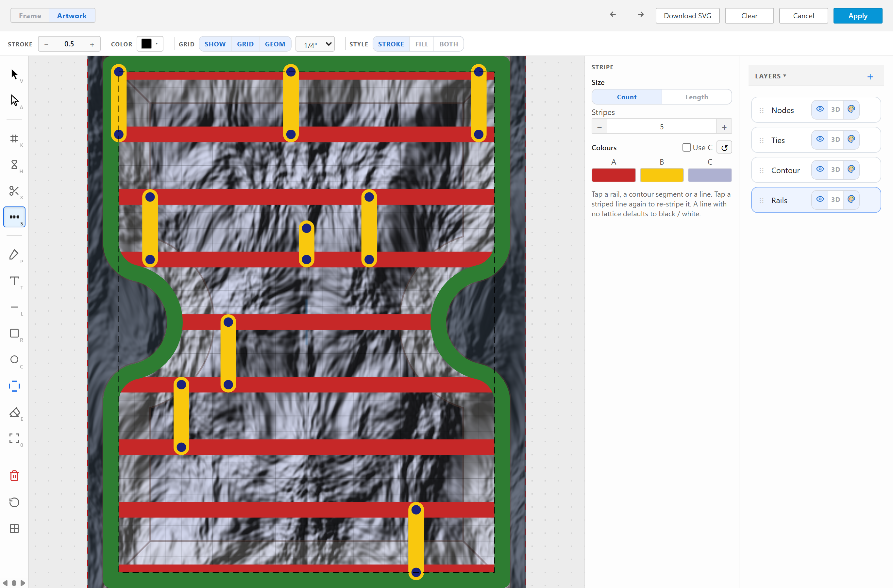Open the grid size dropdown

[x=315, y=44]
